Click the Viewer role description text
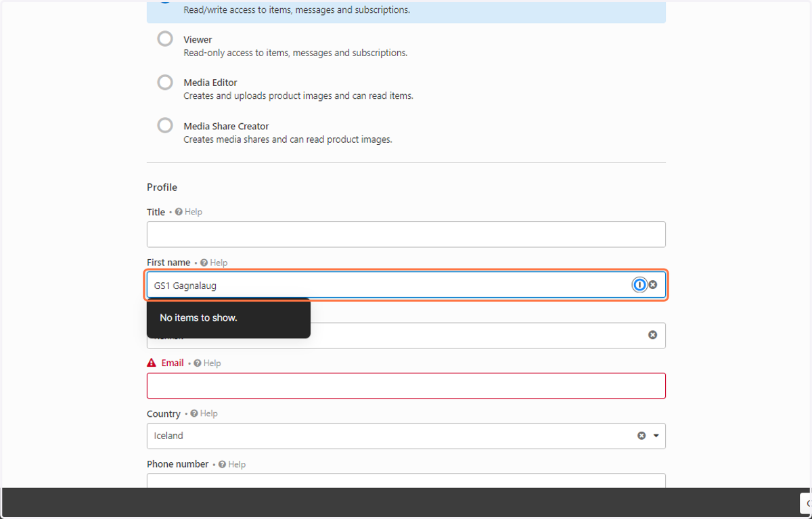Viewport: 812px width, 519px height. 296,53
